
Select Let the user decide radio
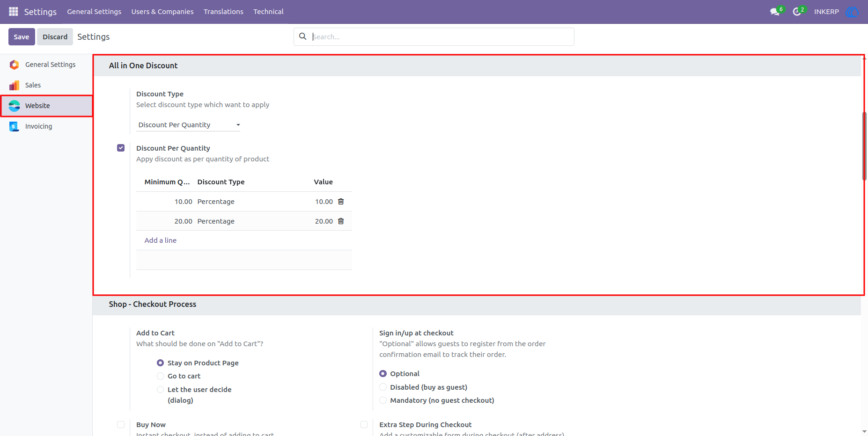point(160,390)
